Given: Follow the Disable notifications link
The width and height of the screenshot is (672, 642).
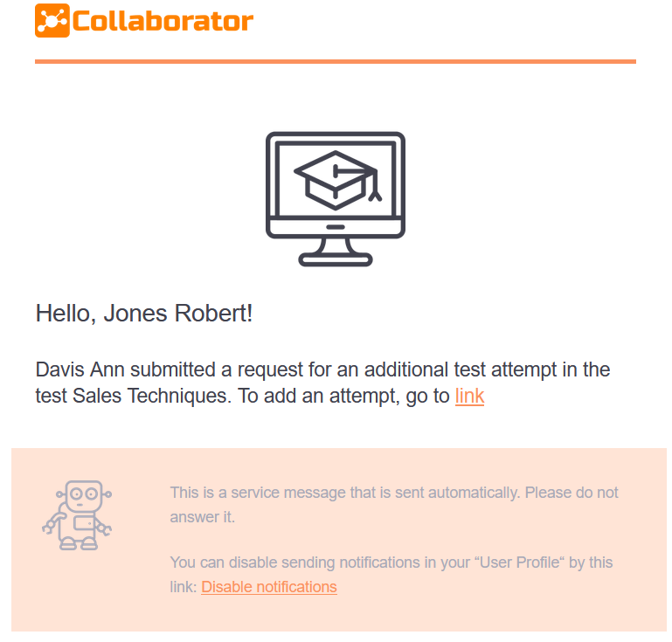Looking at the screenshot, I should [x=269, y=587].
